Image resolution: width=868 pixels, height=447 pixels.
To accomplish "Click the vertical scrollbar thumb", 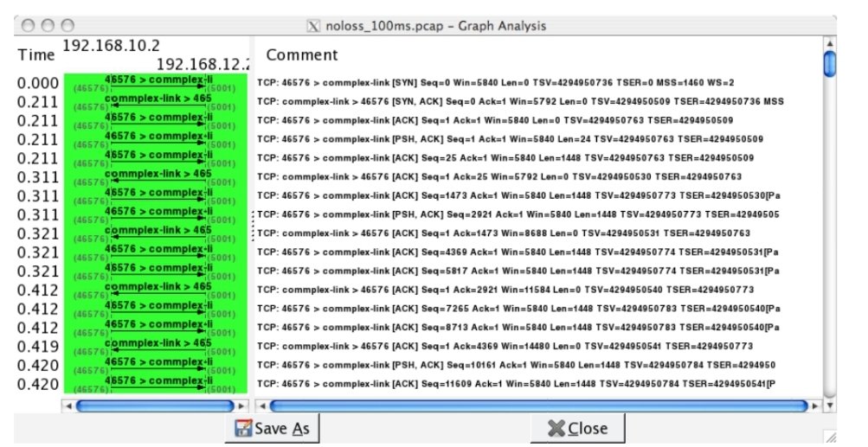I will [x=829, y=64].
